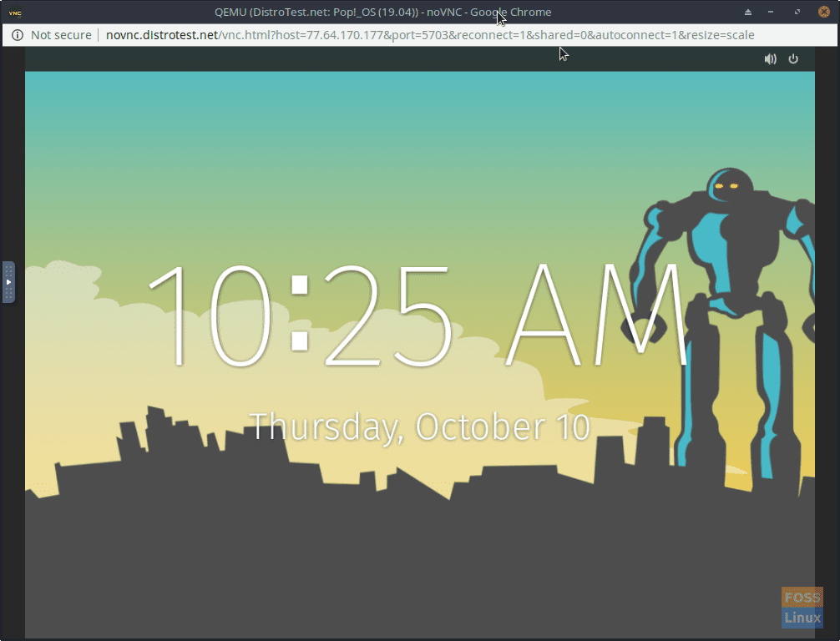Expand the noVNC control bar handle
The image size is (840, 641).
(8, 282)
